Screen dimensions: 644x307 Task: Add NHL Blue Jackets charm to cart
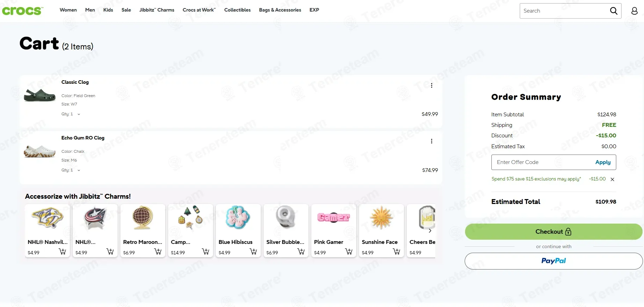click(110, 252)
